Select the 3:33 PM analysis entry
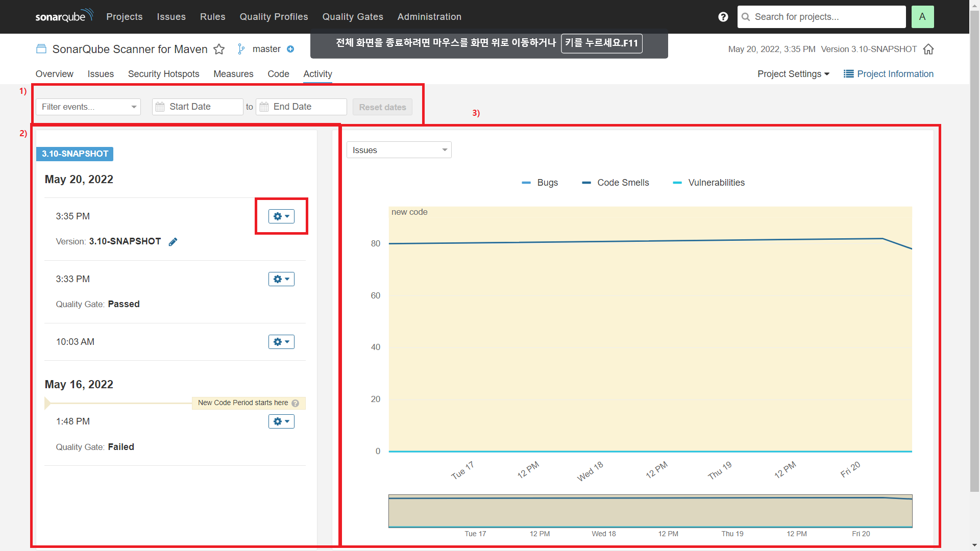Viewport: 980px width, 551px height. coord(175,292)
